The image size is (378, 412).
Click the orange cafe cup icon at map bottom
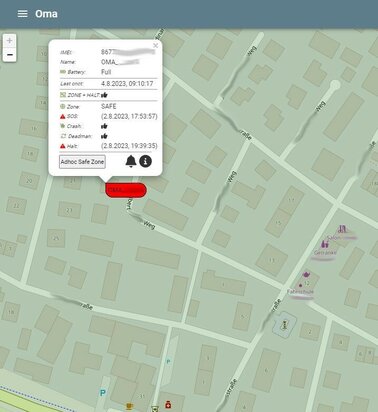[x=129, y=406]
